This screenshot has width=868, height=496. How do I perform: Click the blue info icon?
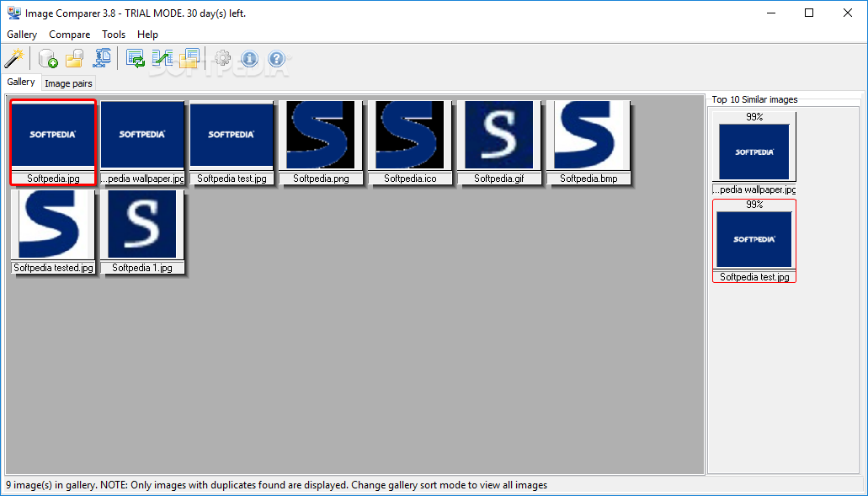point(250,58)
